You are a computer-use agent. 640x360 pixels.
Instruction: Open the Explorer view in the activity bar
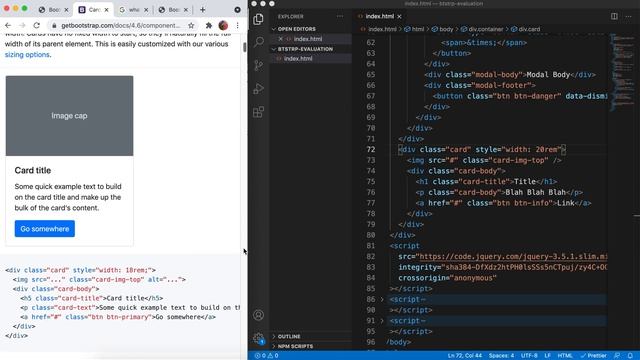click(258, 19)
